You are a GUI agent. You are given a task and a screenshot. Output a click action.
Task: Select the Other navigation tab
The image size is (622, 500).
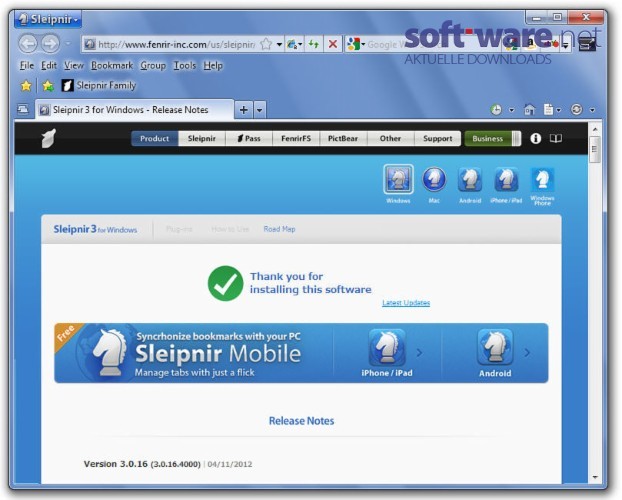tap(390, 138)
